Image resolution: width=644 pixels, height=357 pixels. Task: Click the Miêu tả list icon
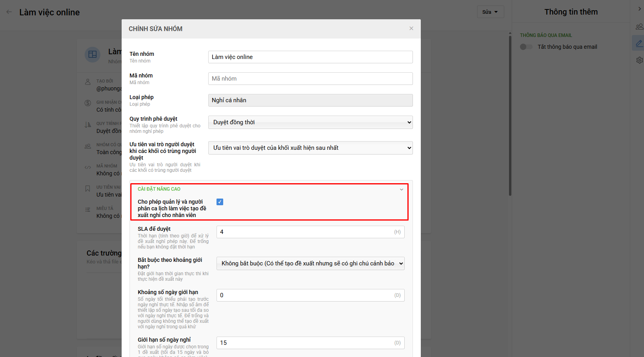click(88, 210)
